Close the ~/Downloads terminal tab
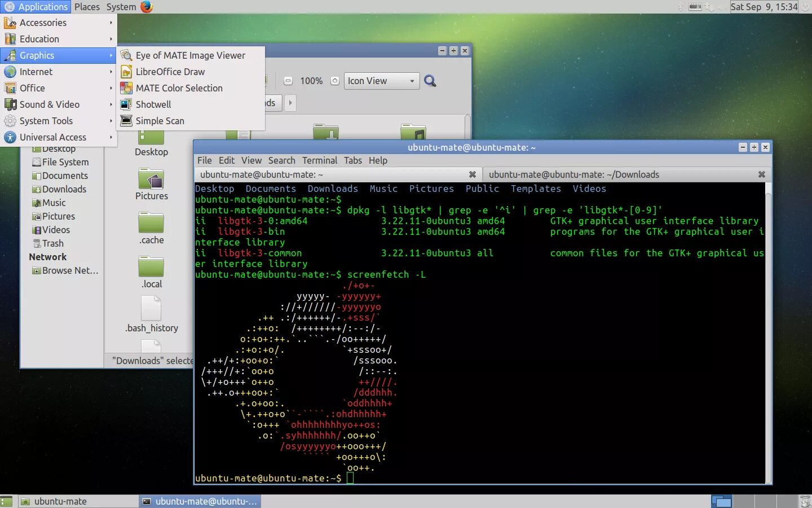Viewport: 812px width, 508px height. (x=762, y=174)
